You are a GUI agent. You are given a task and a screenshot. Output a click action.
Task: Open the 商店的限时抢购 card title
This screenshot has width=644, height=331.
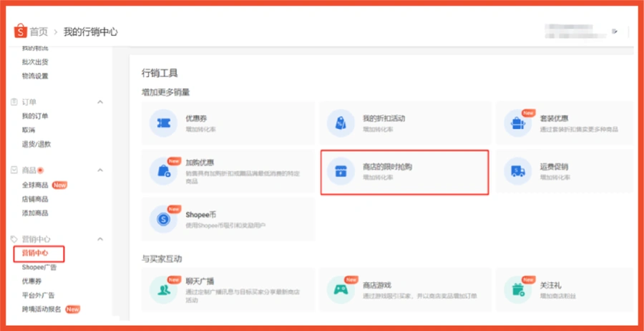click(x=387, y=167)
